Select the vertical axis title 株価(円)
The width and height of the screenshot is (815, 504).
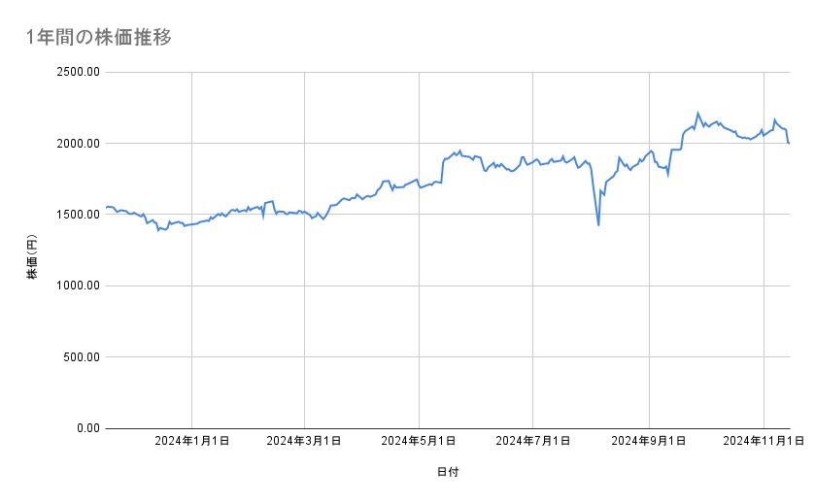coord(32,251)
